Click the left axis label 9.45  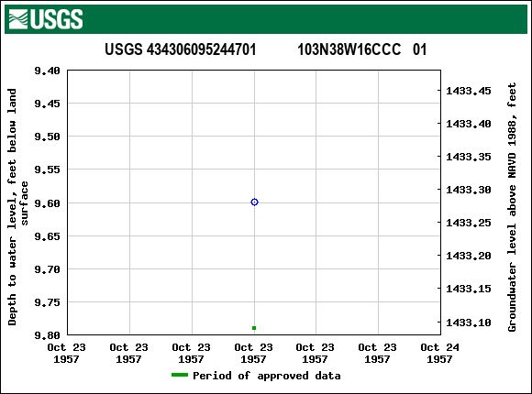pyautogui.click(x=47, y=104)
